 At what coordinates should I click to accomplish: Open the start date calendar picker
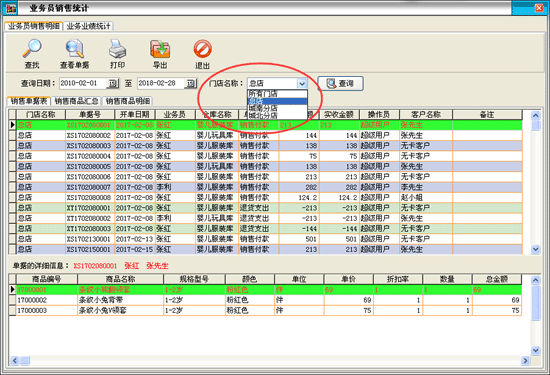[x=113, y=83]
